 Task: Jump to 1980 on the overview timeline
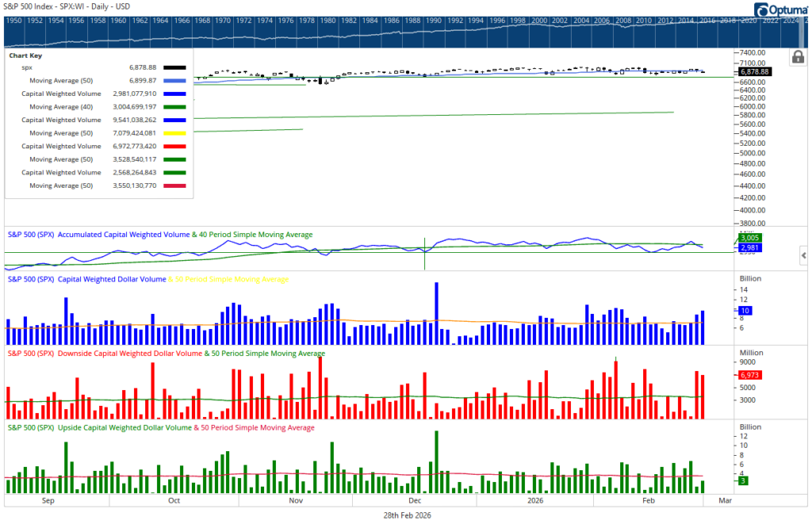click(325, 20)
